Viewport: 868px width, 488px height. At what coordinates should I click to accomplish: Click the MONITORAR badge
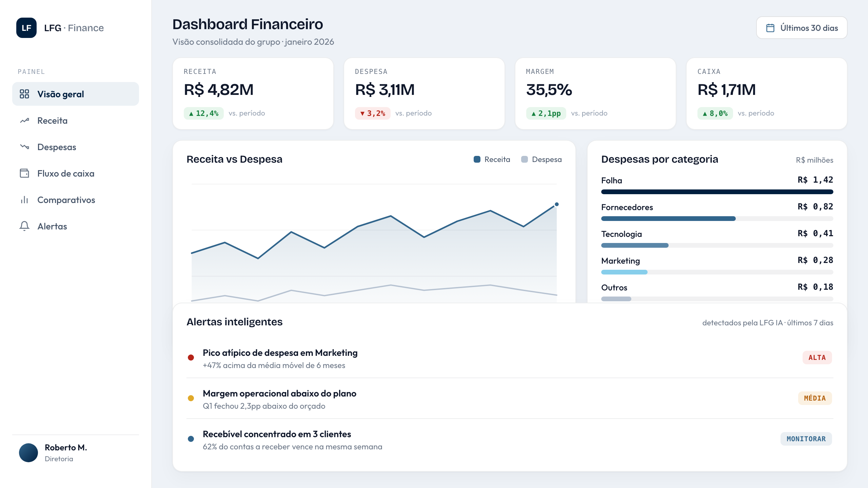coord(806,439)
